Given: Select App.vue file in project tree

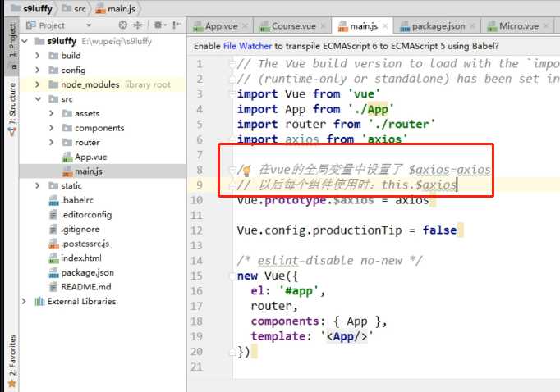Looking at the screenshot, I should (x=90, y=157).
